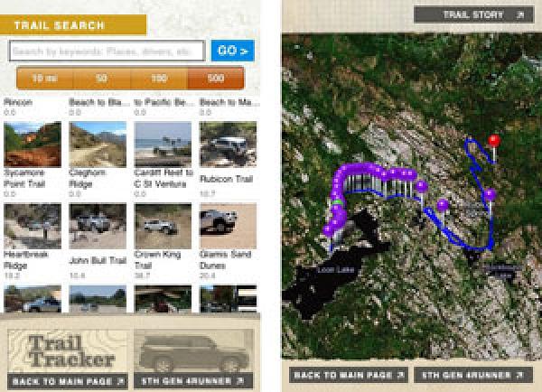This screenshot has height=392, width=542.
Task: Select the purple waypoint pin near Loon Lake
Action: 329,230
